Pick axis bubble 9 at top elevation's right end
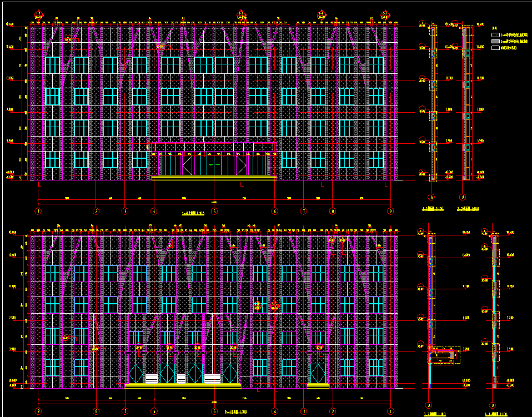Screen dimensions: 532x417 [390, 211]
